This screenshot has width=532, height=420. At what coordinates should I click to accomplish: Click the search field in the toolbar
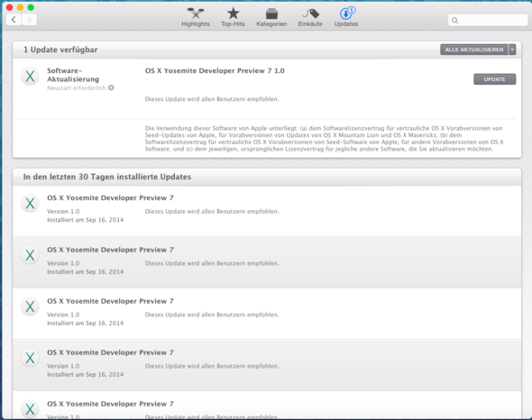coord(488,21)
